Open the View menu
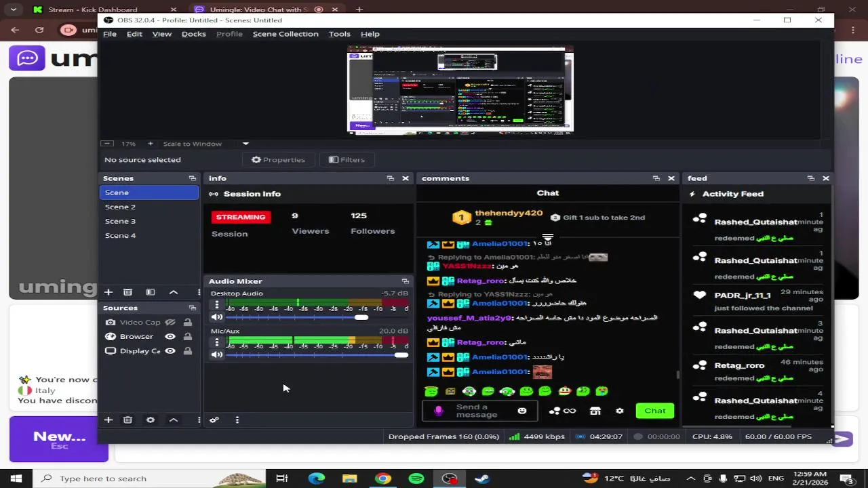This screenshot has height=488, width=868. (161, 34)
